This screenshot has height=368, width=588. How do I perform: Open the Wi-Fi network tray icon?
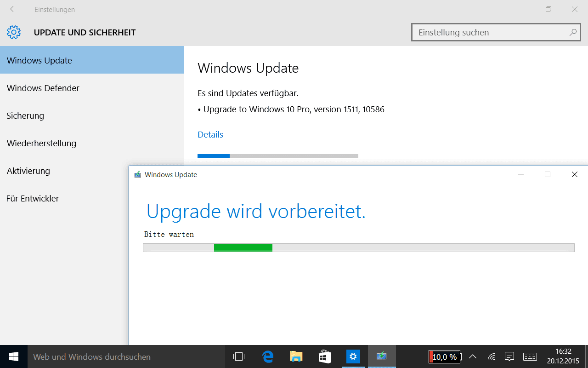click(x=492, y=356)
